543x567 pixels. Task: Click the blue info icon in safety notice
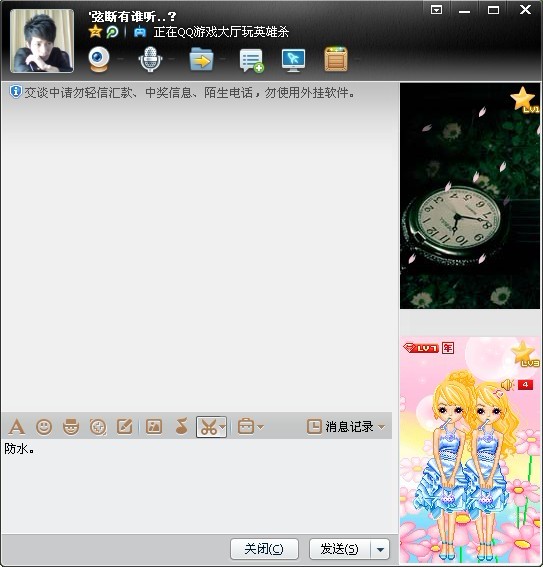[16, 92]
